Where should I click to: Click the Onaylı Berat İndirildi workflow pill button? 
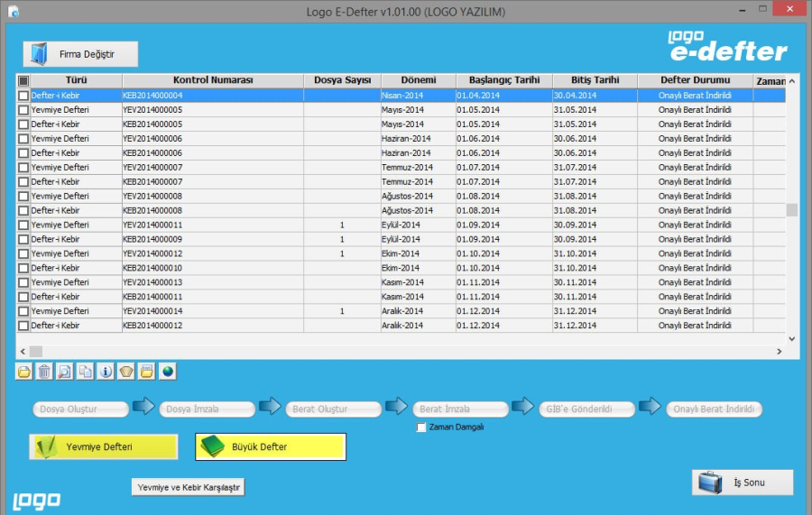(x=715, y=409)
